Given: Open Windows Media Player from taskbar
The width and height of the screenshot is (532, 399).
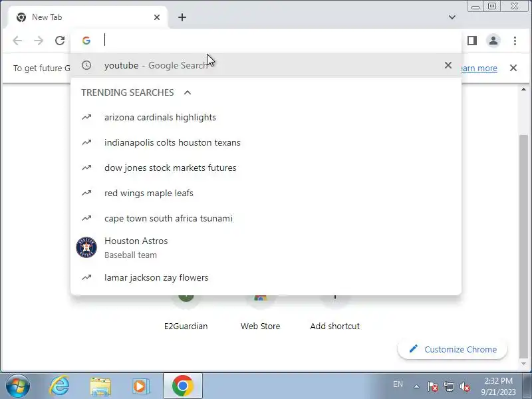Looking at the screenshot, I should point(140,386).
